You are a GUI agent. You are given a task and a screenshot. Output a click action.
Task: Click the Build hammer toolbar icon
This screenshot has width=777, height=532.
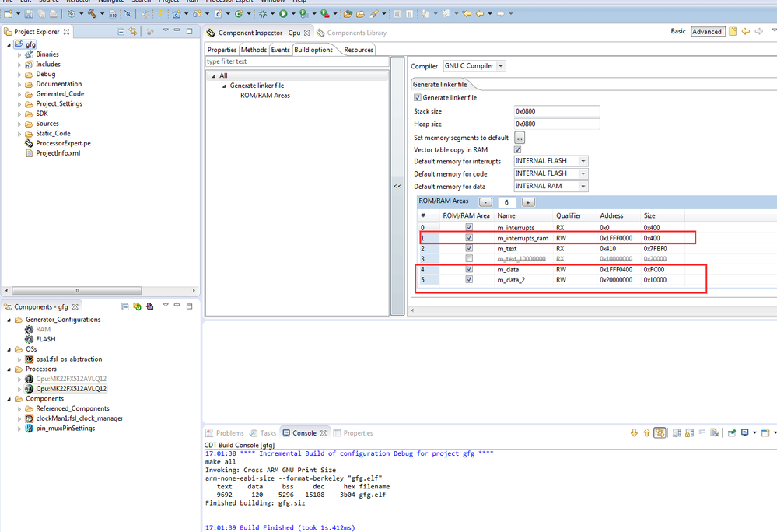tap(93, 14)
